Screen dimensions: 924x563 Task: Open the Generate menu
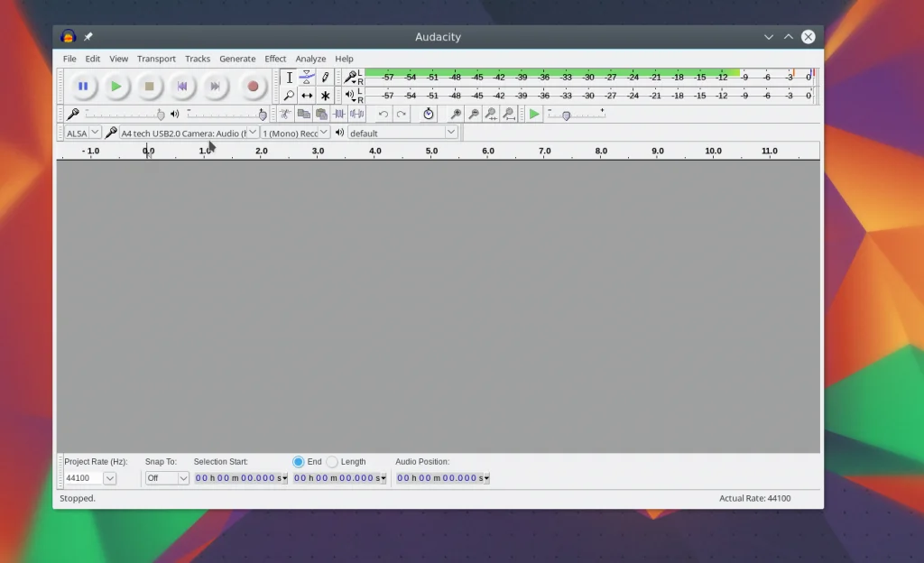coord(237,59)
